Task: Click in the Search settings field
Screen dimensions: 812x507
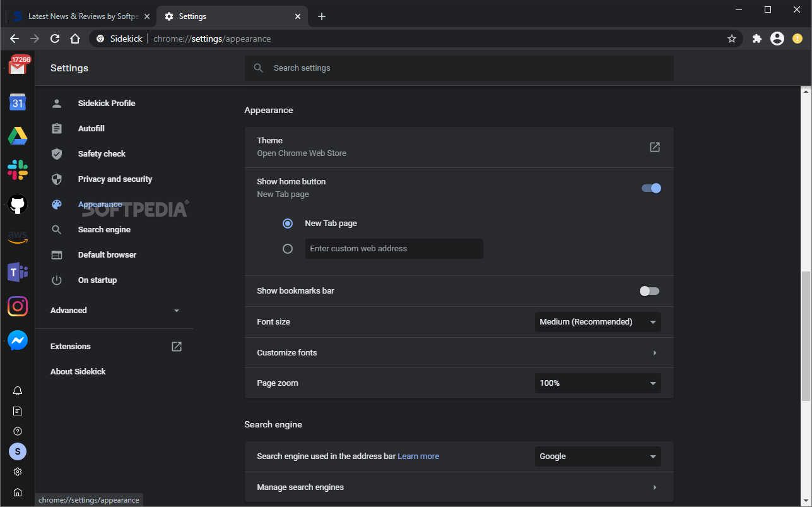Action: [459, 68]
